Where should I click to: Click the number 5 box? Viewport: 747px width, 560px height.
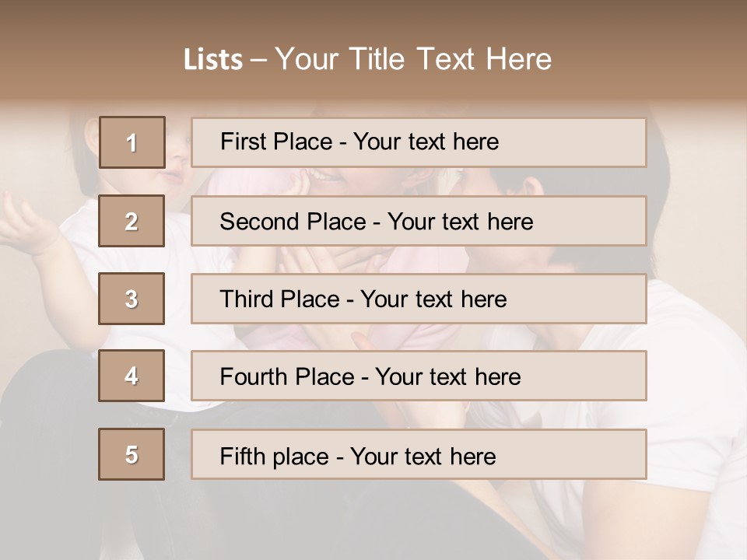(132, 454)
